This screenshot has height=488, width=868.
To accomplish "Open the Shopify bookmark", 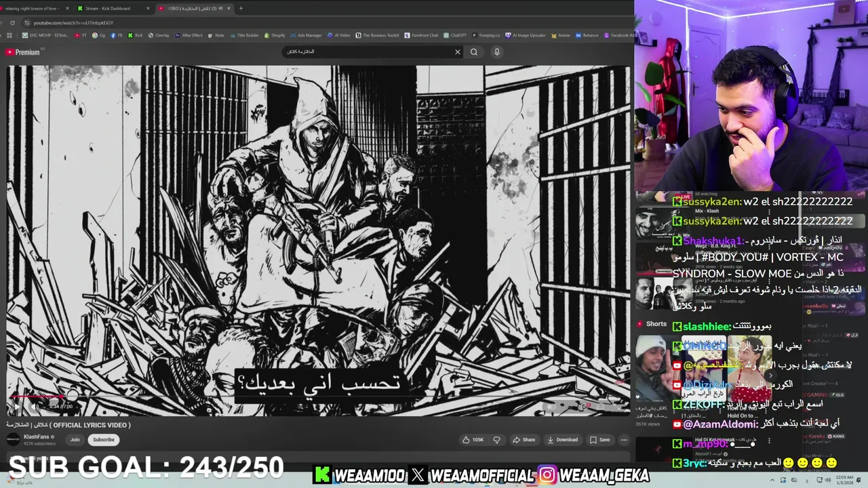I will (275, 35).
